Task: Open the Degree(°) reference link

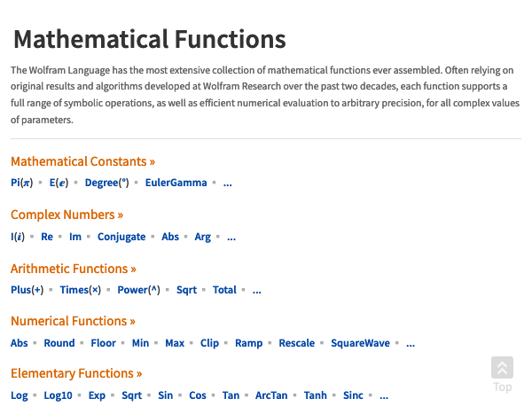Action: tap(107, 183)
